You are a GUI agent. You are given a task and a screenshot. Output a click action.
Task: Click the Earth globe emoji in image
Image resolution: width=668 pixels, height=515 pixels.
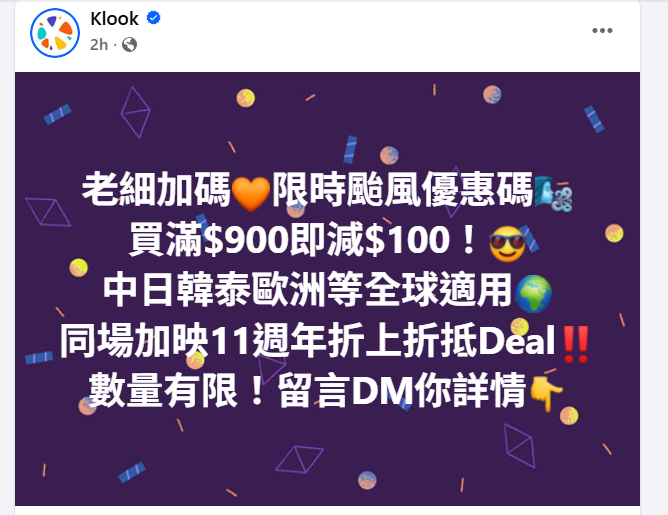point(533,294)
